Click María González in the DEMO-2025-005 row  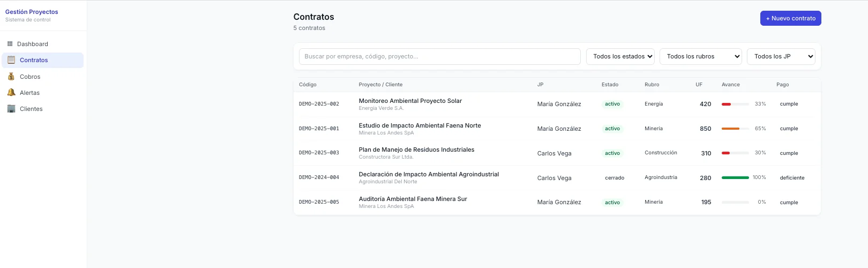(x=559, y=202)
